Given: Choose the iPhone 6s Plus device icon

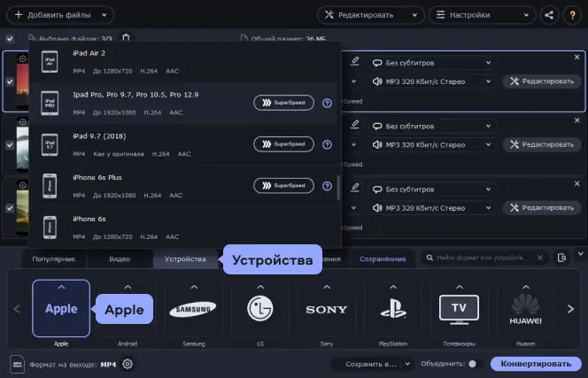Looking at the screenshot, I should [x=50, y=186].
